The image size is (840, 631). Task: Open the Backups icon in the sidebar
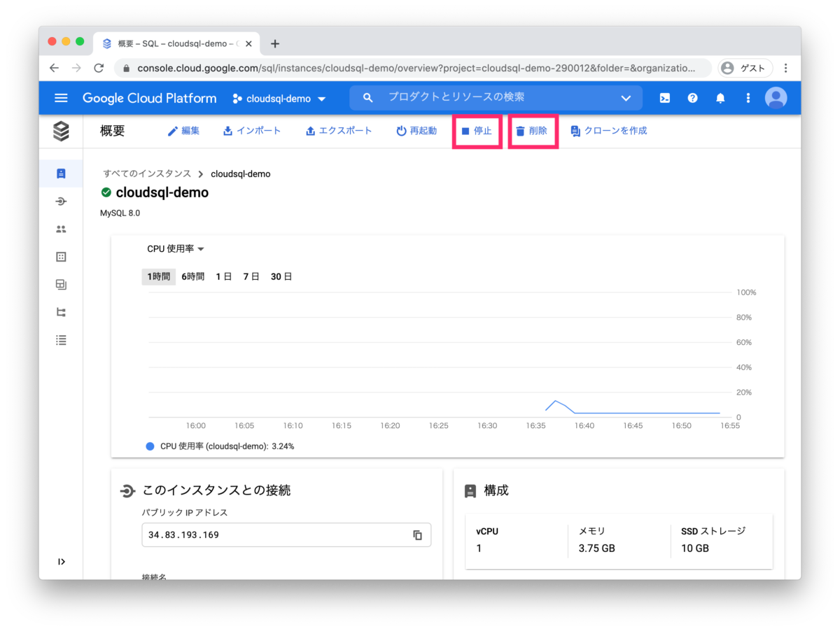(61, 285)
